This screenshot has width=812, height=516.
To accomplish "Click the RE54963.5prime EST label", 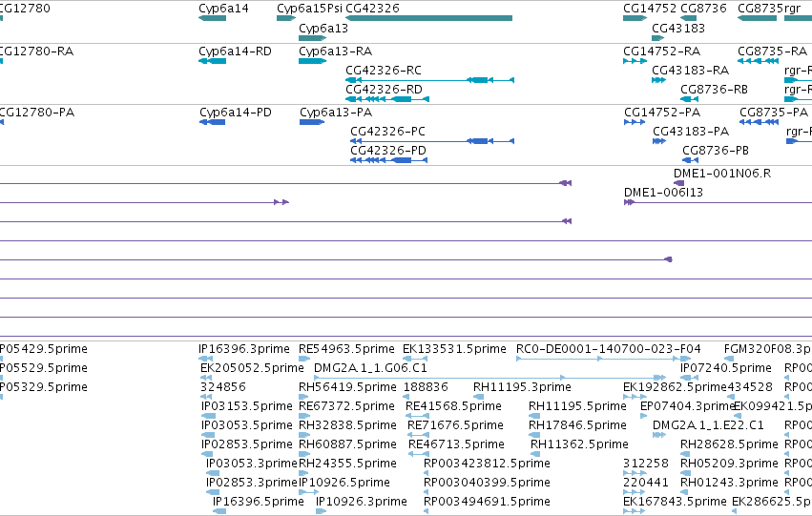I will (x=346, y=349).
